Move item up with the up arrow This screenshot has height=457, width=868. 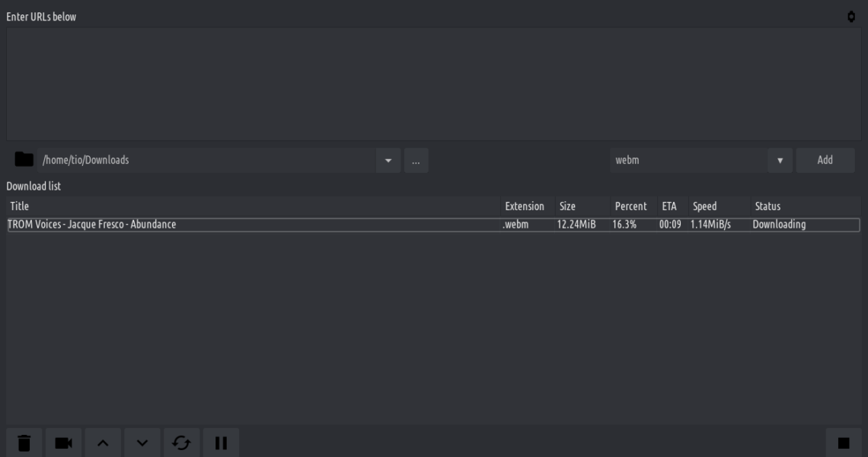(103, 443)
